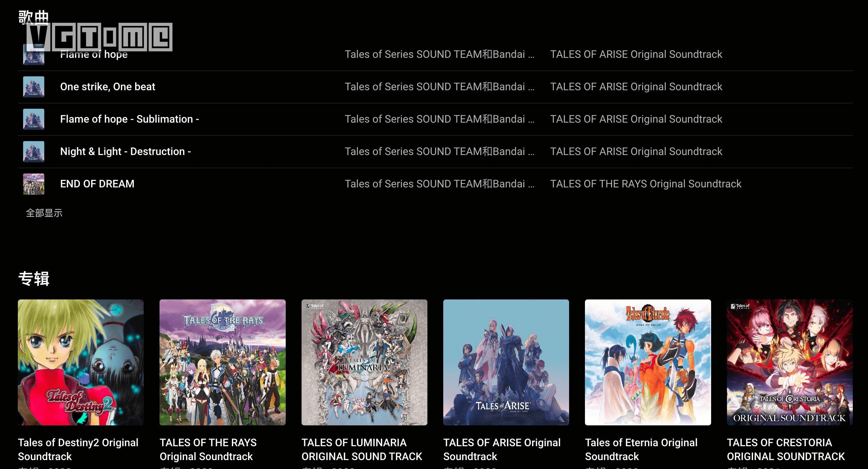This screenshot has height=469, width=868.
Task: Click 全部显示 to show all songs
Action: point(43,213)
